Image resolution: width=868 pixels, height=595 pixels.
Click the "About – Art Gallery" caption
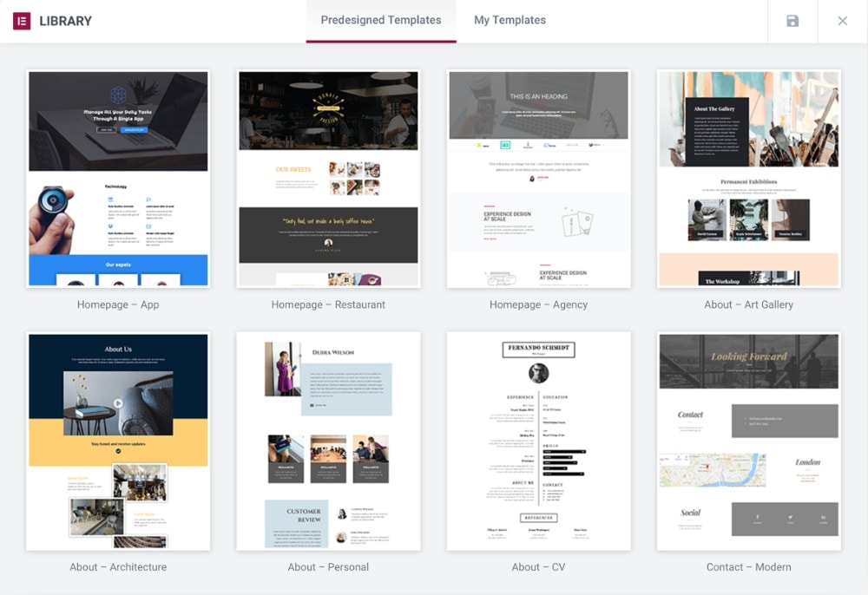[x=748, y=304]
